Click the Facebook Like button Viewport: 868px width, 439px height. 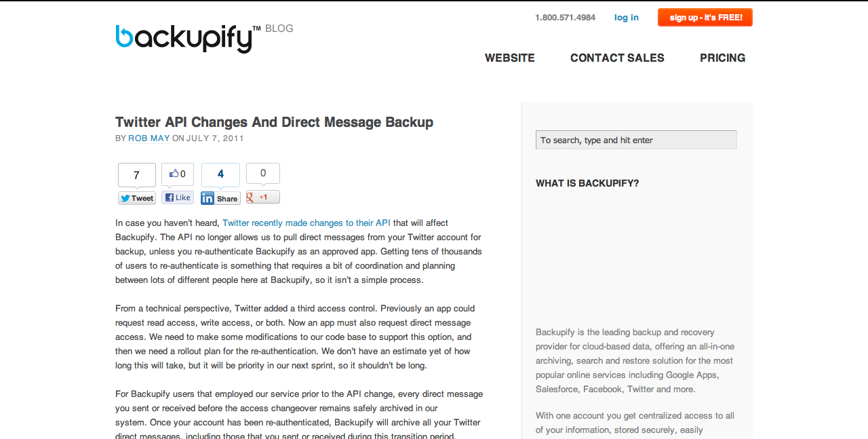[x=178, y=197]
